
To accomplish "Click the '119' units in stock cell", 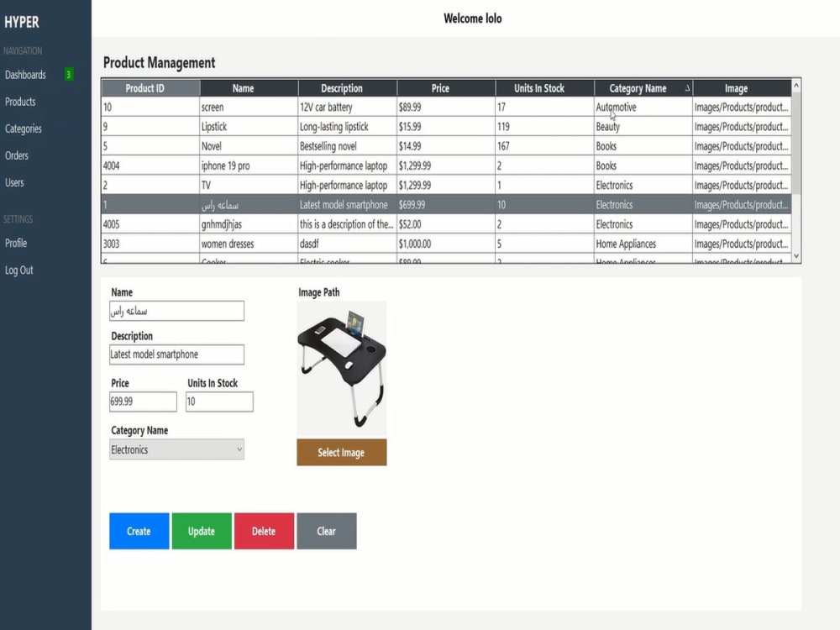I will [545, 127].
